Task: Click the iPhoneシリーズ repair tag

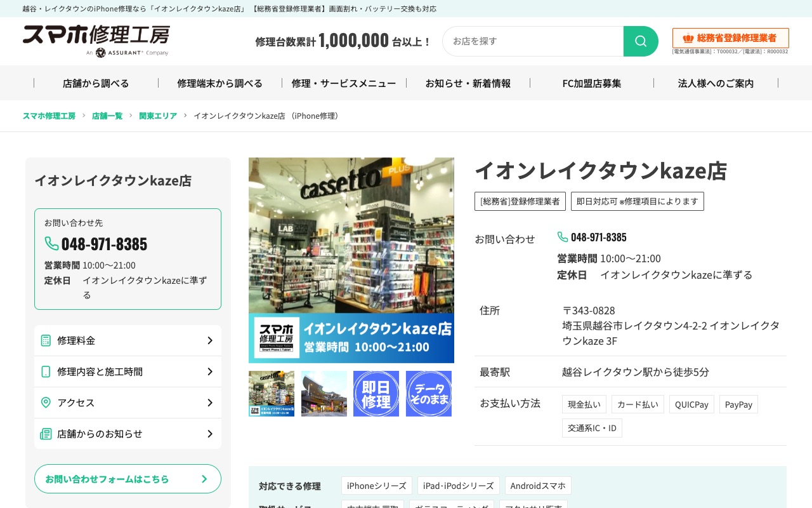Action: pyautogui.click(x=377, y=486)
